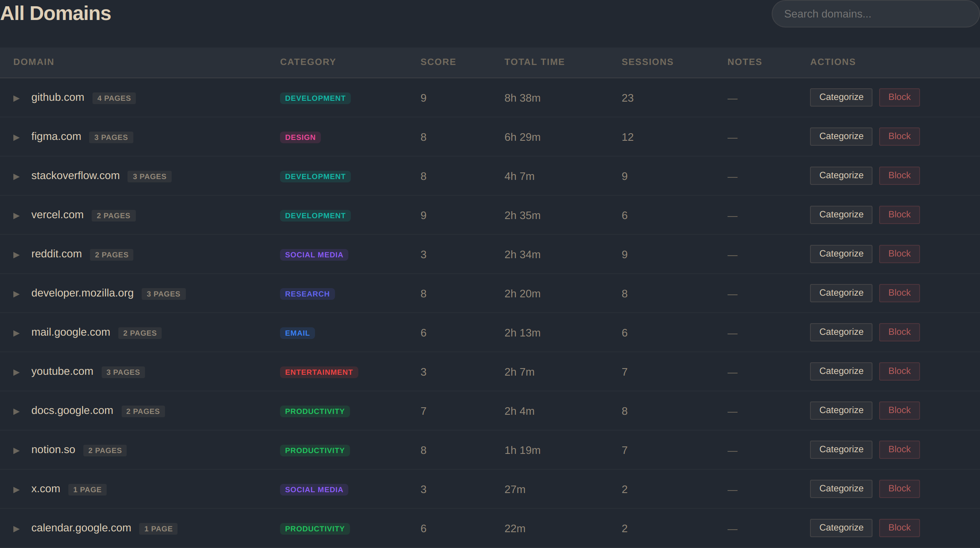This screenshot has height=548, width=980.
Task: Click the 4 PAGES badge on github.com
Action: pyautogui.click(x=114, y=98)
